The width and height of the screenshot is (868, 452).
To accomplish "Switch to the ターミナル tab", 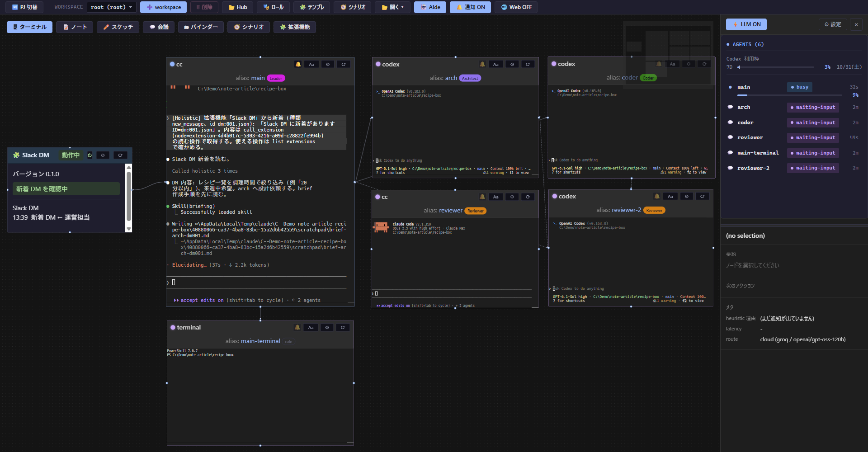I will click(x=29, y=27).
